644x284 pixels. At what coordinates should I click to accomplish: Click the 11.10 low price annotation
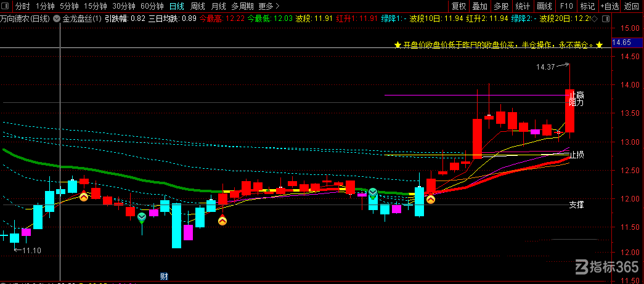(x=31, y=250)
